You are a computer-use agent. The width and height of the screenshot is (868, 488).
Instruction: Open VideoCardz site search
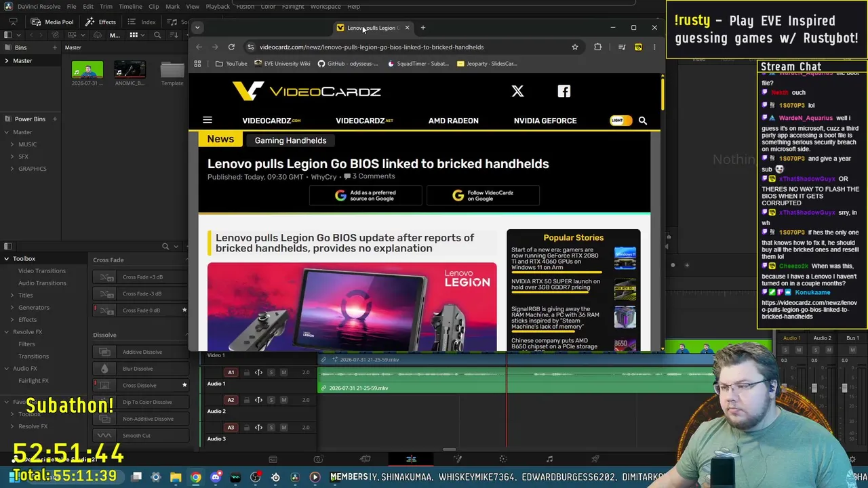642,121
